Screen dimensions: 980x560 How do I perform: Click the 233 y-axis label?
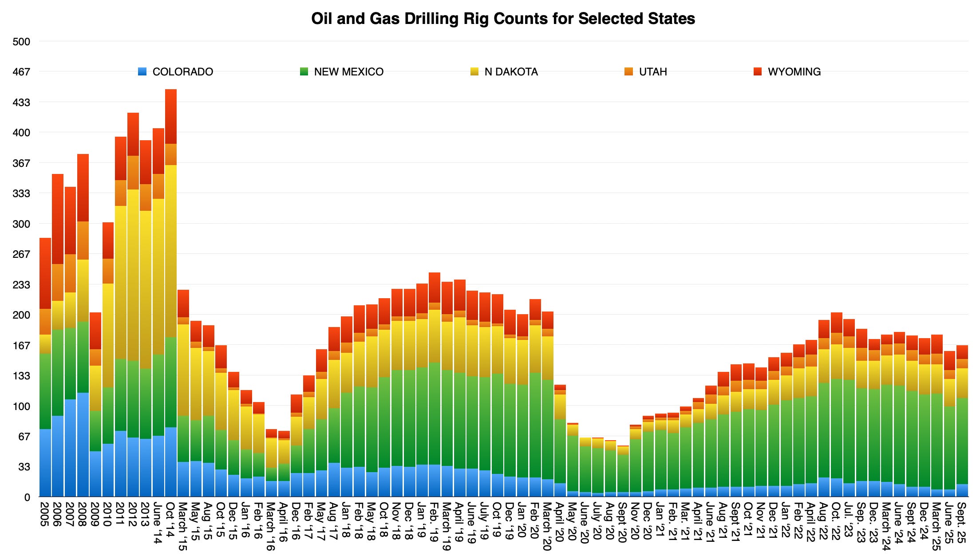pos(21,285)
